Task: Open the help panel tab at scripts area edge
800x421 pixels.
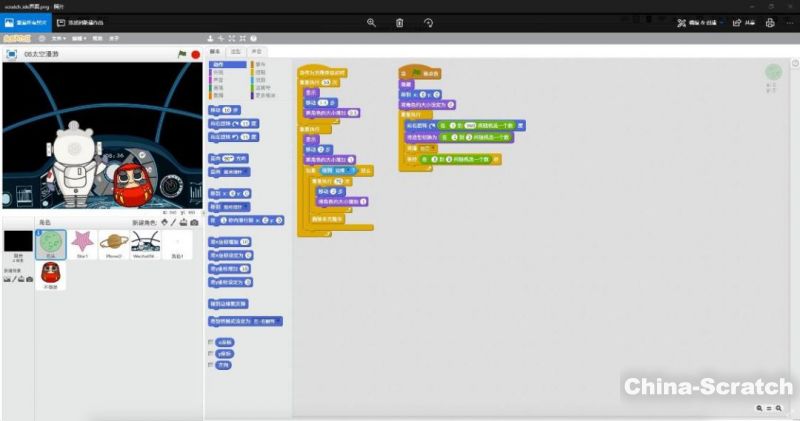Action: (795, 63)
